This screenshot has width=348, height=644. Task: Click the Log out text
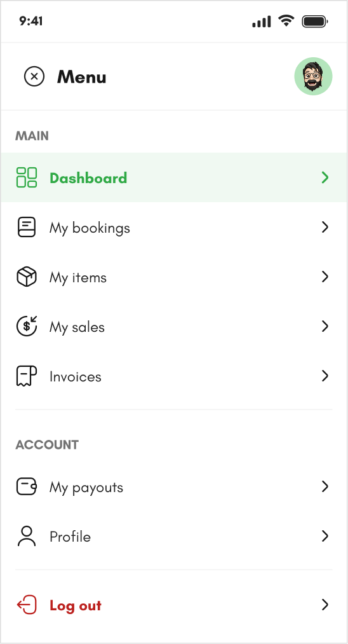pos(76,606)
